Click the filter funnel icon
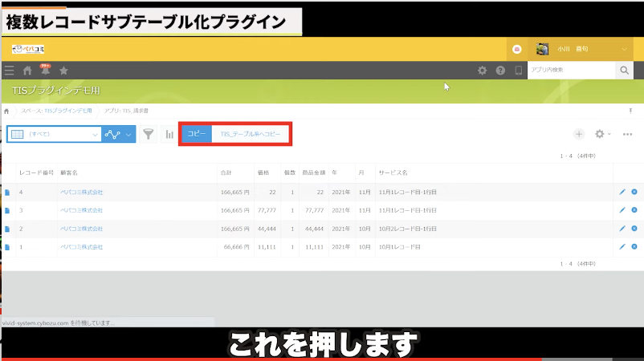The image size is (644, 361). [149, 135]
